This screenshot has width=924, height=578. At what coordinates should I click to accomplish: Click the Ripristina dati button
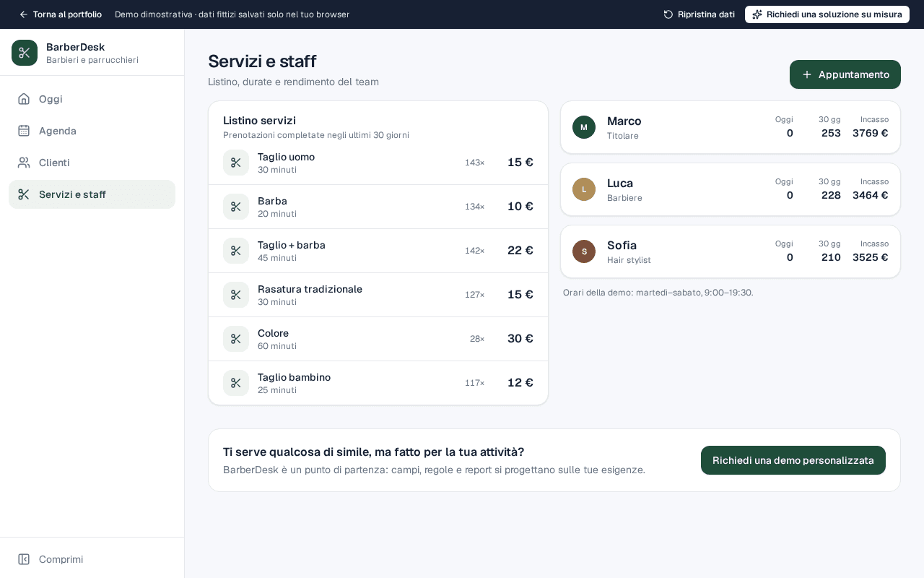tap(699, 14)
